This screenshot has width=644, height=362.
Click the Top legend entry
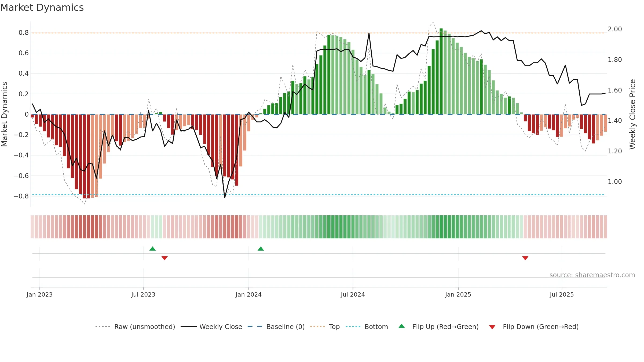(x=325, y=327)
